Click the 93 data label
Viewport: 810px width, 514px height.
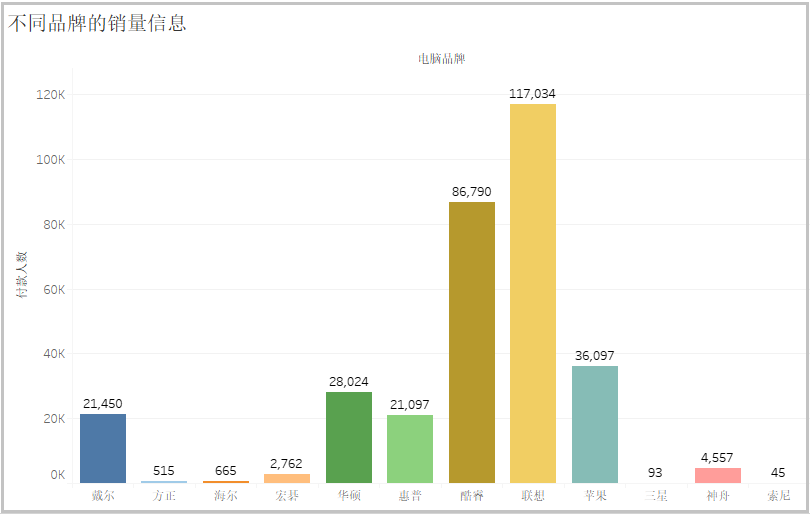pyautogui.click(x=655, y=473)
